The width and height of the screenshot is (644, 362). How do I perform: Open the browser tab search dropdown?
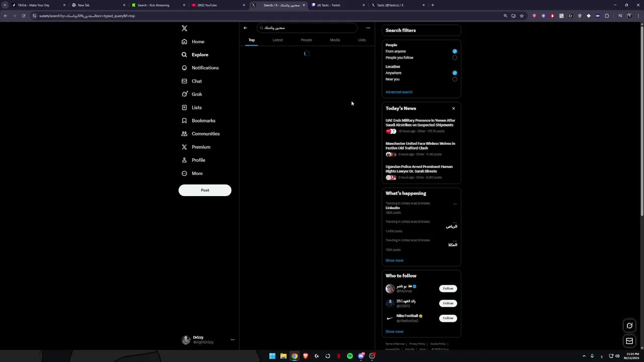pos(5,5)
